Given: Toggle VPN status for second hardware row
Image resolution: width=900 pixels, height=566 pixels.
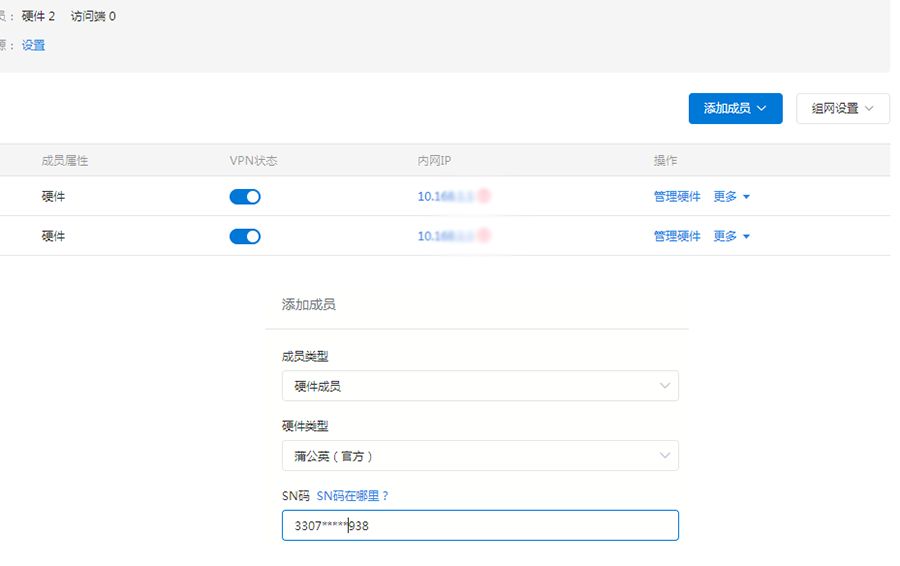Looking at the screenshot, I should coord(245,237).
